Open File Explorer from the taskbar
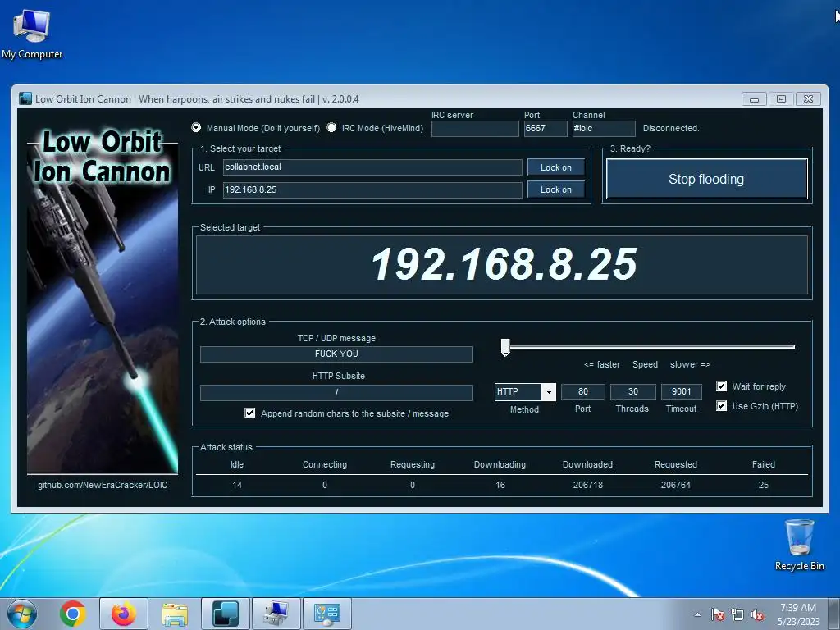 tap(175, 614)
